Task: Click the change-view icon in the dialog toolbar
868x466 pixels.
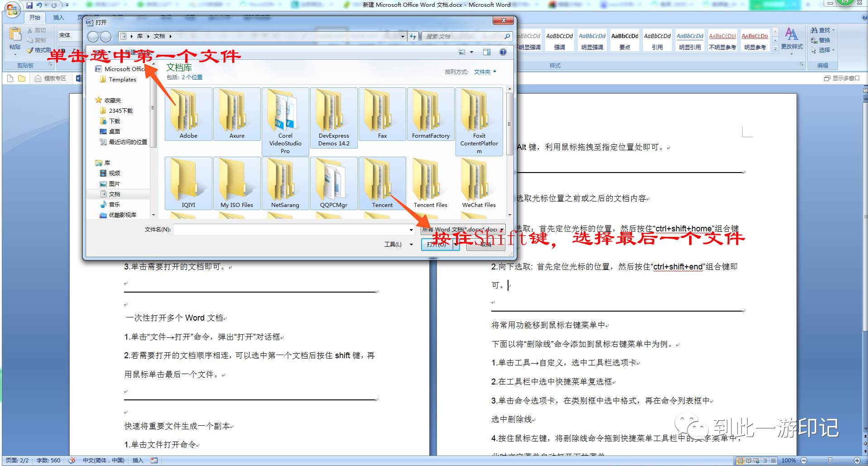Action: click(462, 52)
